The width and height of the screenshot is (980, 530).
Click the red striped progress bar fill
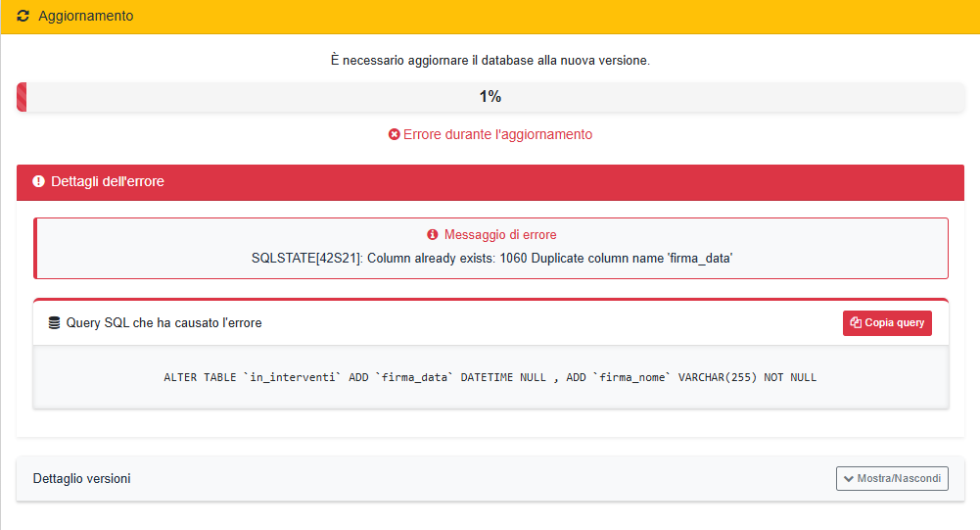pyautogui.click(x=22, y=97)
